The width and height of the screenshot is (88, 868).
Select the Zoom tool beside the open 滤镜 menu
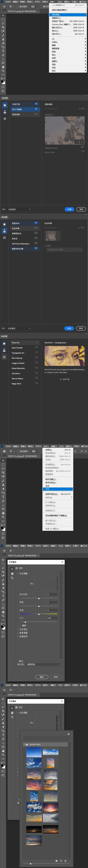click(x=3, y=71)
